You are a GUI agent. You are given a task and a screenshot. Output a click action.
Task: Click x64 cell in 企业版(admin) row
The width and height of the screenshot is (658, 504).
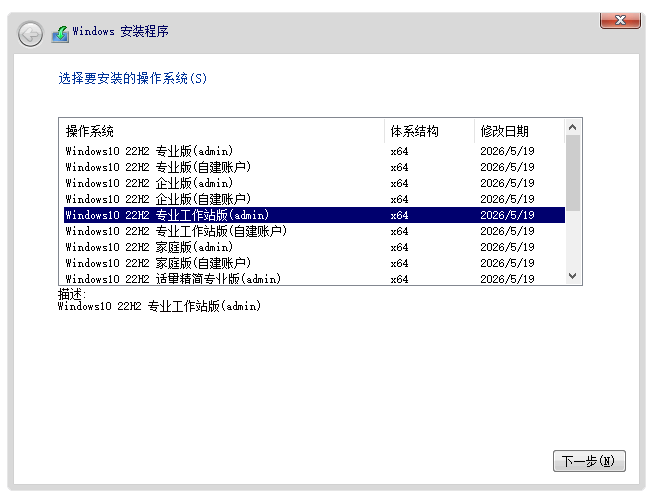coord(399,183)
